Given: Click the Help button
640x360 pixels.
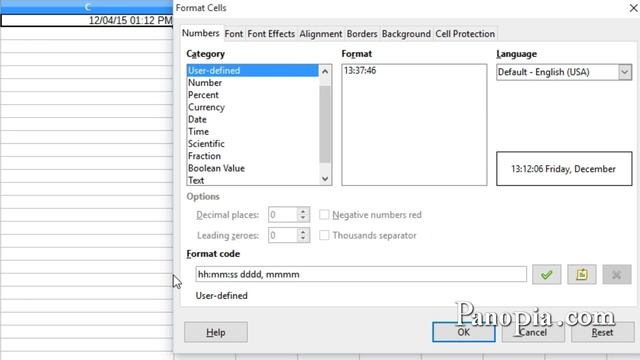Looking at the screenshot, I should click(x=216, y=332).
